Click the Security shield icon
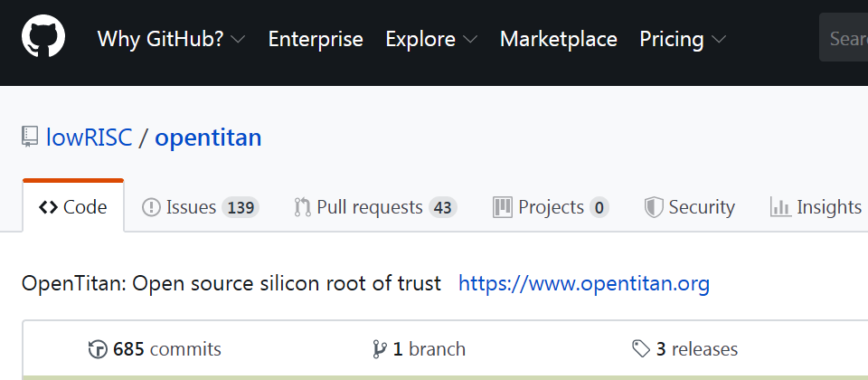Screen dimensions: 868x380 coord(654,208)
